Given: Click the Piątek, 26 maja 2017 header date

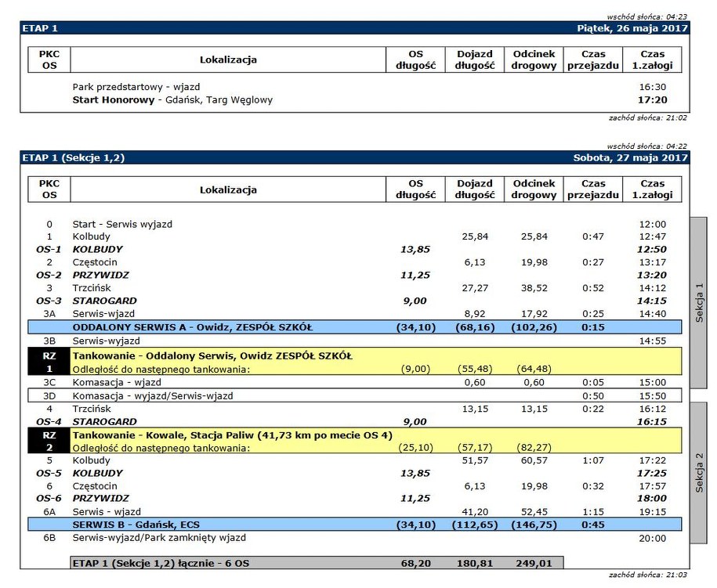Looking at the screenshot, I should (632, 28).
